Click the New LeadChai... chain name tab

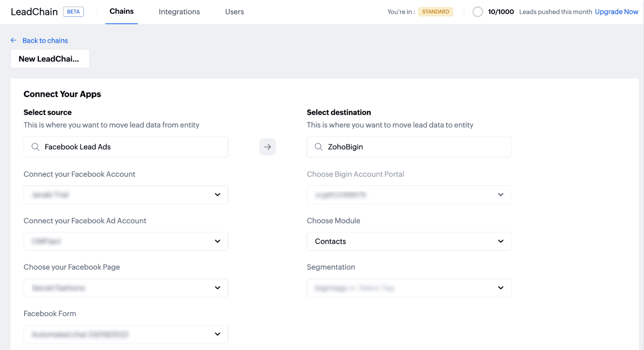coord(50,59)
